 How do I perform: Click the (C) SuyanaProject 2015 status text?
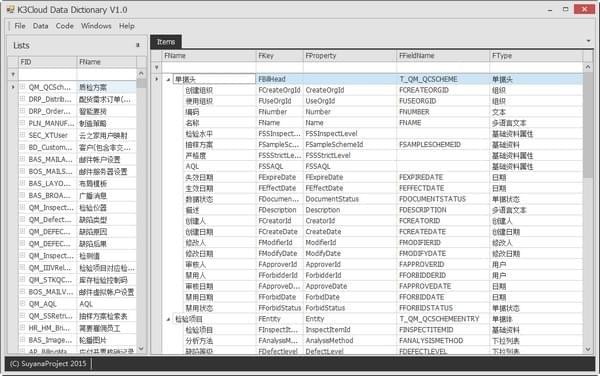(48, 364)
